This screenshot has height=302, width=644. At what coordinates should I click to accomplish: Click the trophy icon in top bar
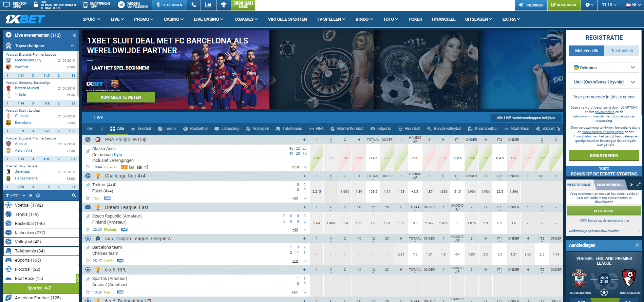(223, 5)
